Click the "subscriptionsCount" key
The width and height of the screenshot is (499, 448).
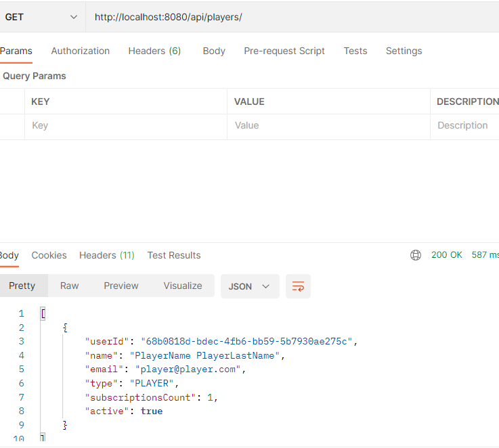[x=140, y=397]
